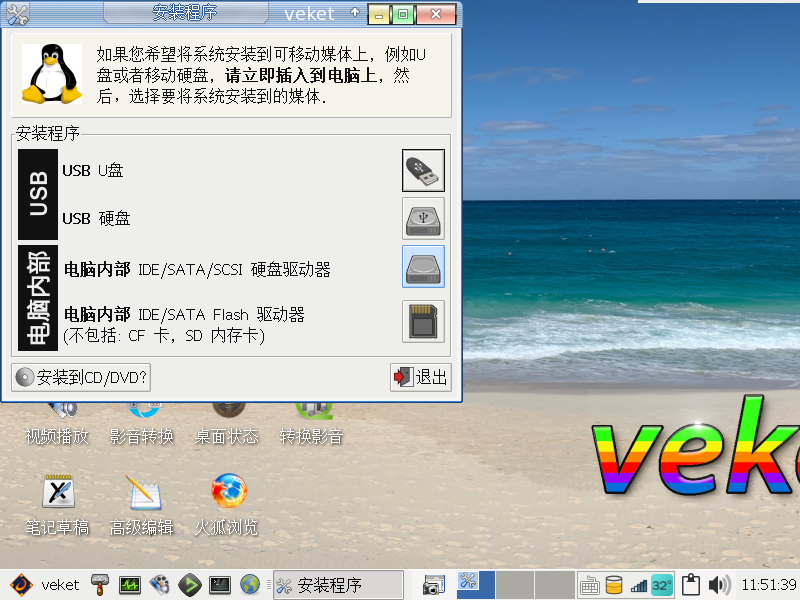Image resolution: width=800 pixels, height=600 pixels.
Task: Open the veket start menu in taskbar
Action: click(45, 585)
